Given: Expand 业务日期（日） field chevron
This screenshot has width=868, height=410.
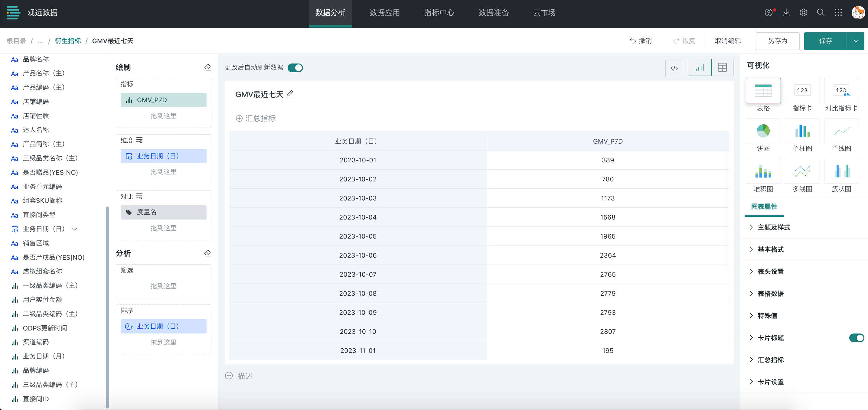Looking at the screenshot, I should (75, 229).
